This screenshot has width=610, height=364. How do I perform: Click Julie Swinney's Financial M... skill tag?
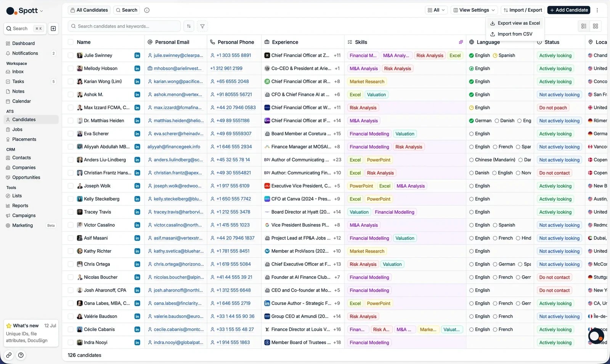363,56
